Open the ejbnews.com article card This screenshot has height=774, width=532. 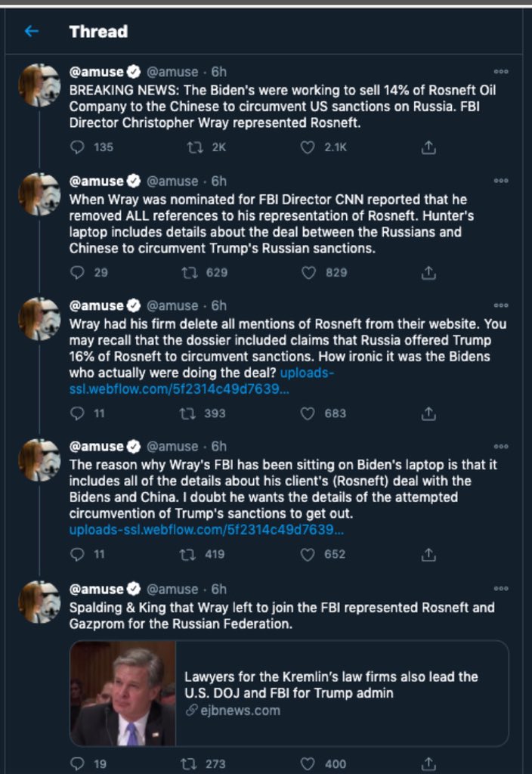click(289, 693)
